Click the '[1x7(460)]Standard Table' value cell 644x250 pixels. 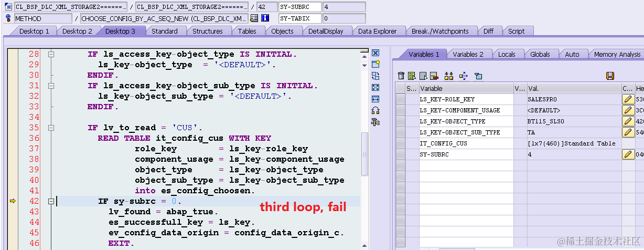[x=574, y=143]
